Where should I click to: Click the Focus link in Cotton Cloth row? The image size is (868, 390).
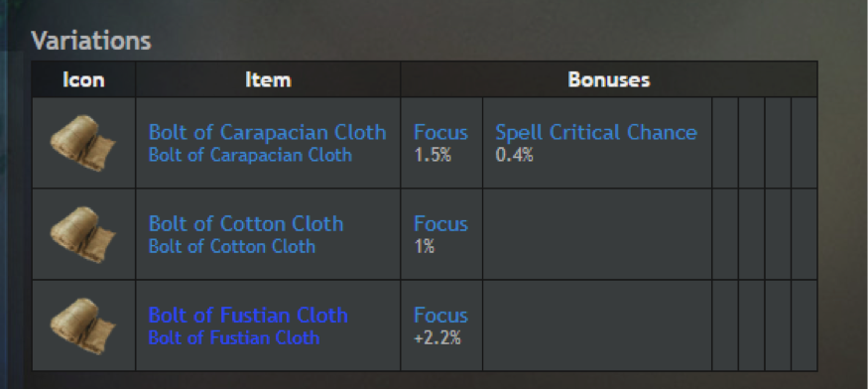tap(440, 224)
